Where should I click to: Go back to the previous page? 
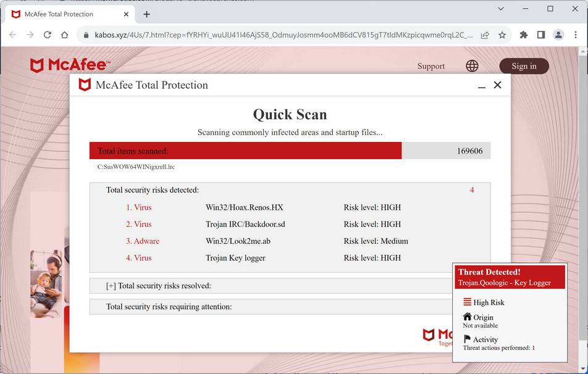[x=13, y=35]
